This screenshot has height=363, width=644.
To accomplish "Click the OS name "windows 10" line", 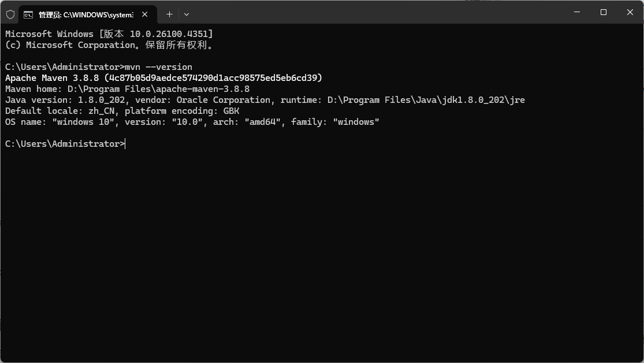I will coord(192,122).
